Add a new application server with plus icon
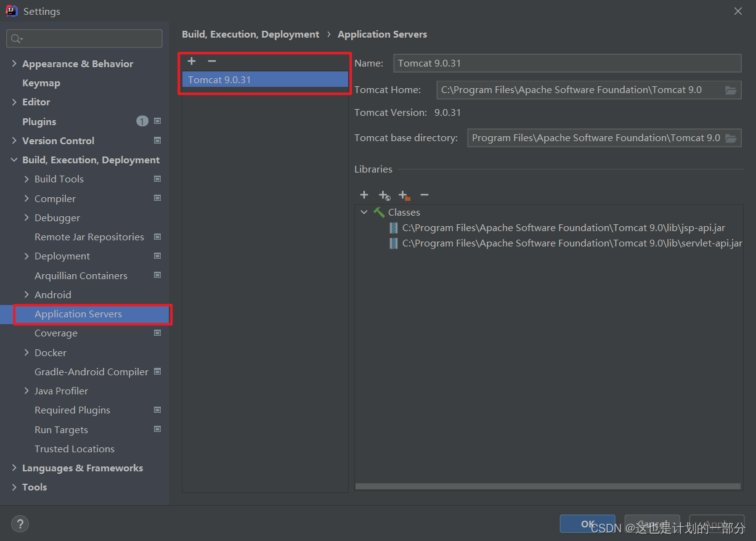This screenshot has width=756, height=541. (192, 61)
